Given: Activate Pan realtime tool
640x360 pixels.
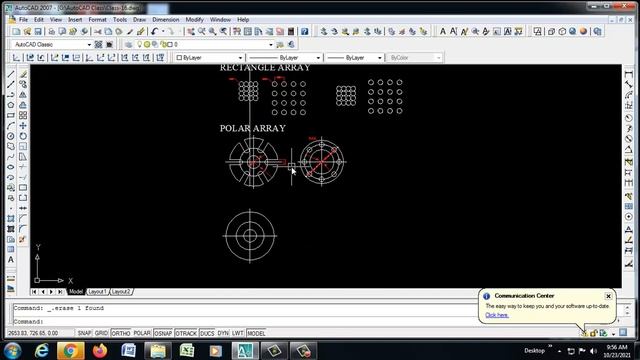Looking at the screenshot, I should [191, 31].
